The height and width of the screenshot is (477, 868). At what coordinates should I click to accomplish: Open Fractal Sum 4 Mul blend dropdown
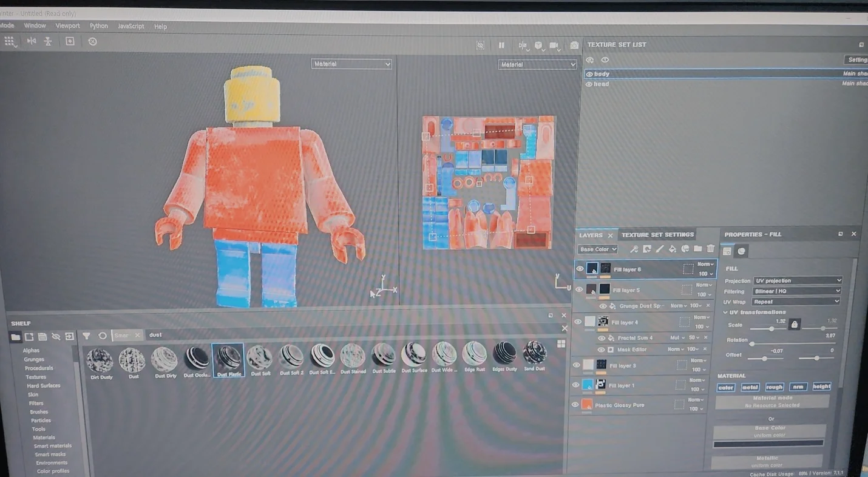(x=677, y=338)
